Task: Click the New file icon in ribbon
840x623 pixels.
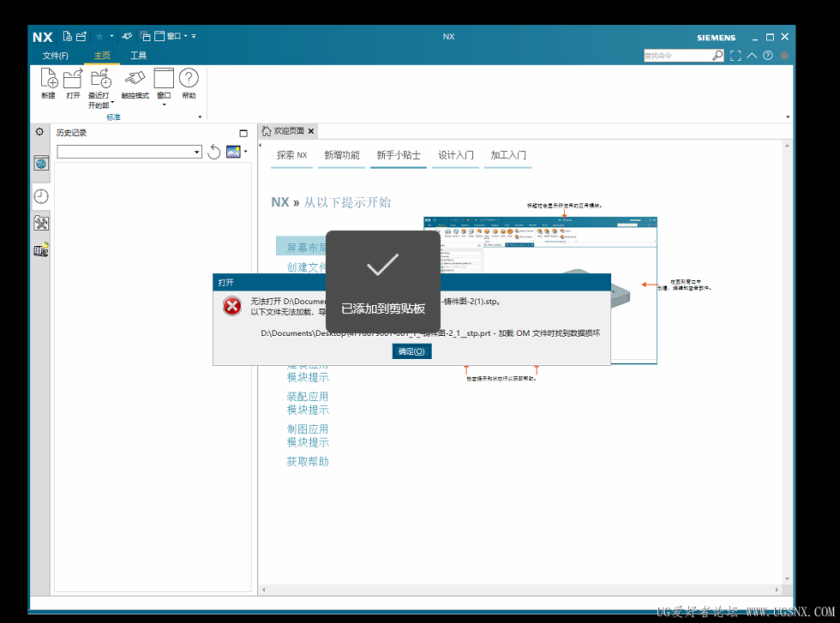Action: [49, 84]
